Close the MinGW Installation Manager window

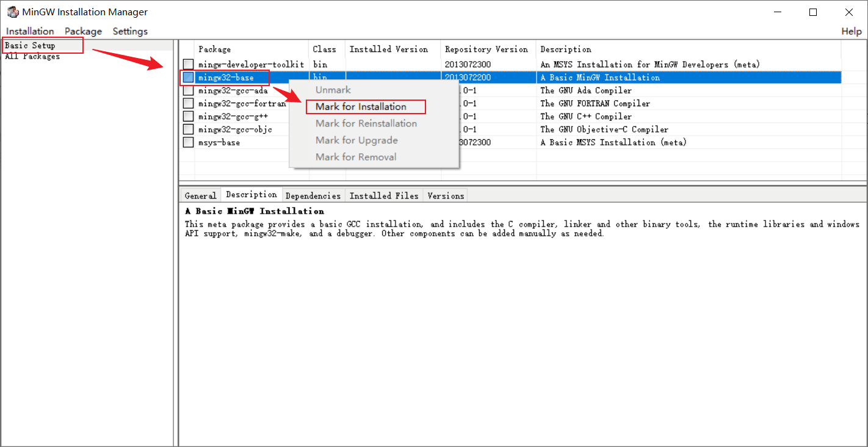tap(849, 12)
